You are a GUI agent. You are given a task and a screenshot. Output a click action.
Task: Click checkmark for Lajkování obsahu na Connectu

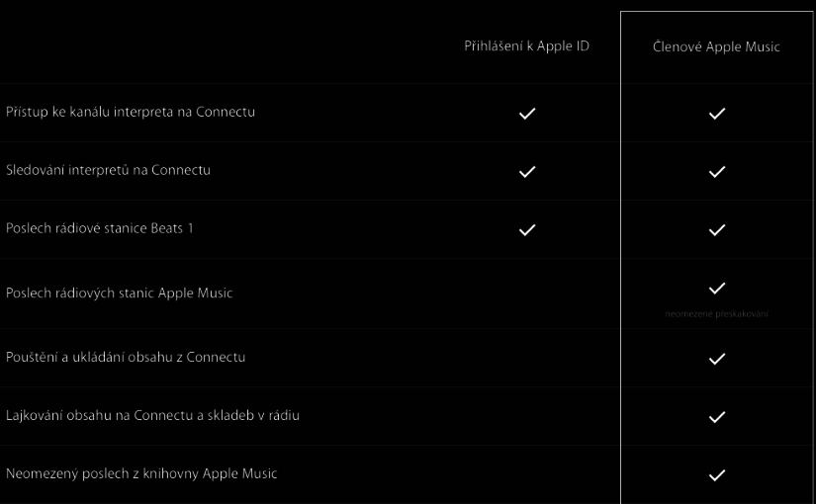click(718, 416)
